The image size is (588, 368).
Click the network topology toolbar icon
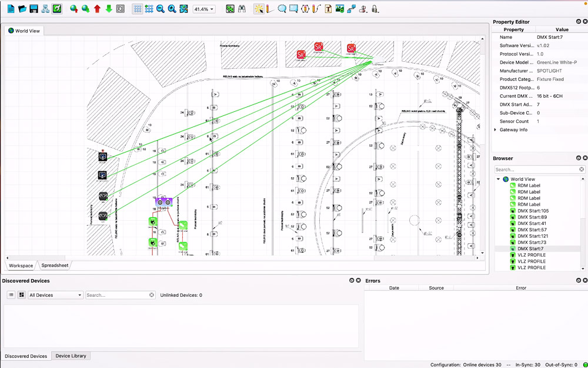(x=45, y=9)
